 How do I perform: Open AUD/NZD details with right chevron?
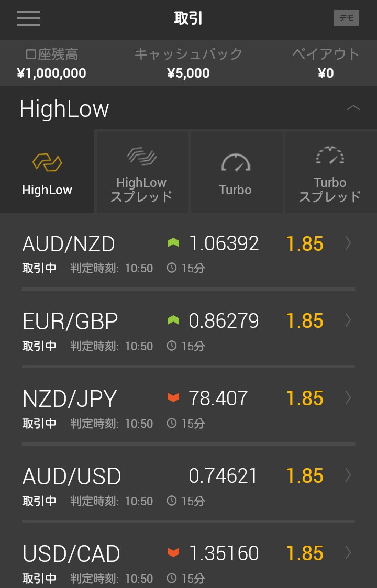coord(348,243)
